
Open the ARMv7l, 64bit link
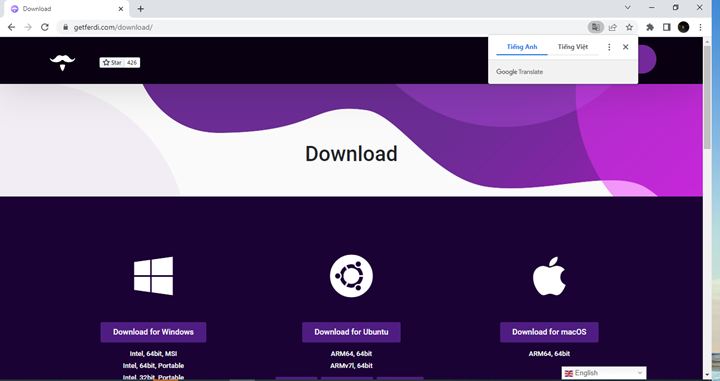(x=351, y=365)
